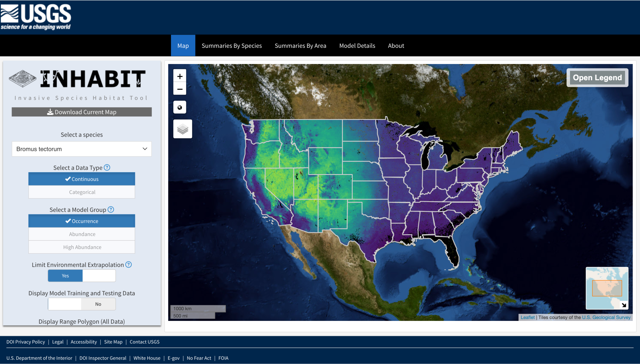Toggle Limit Environmental Extrapolation switch
This screenshot has height=364, width=640.
point(82,276)
